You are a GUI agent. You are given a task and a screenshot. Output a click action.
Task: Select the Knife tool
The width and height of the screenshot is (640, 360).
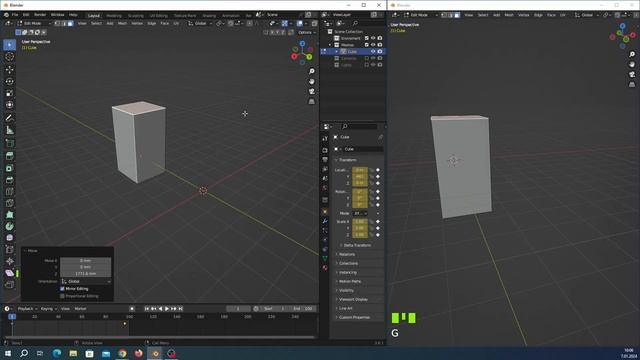point(9,203)
